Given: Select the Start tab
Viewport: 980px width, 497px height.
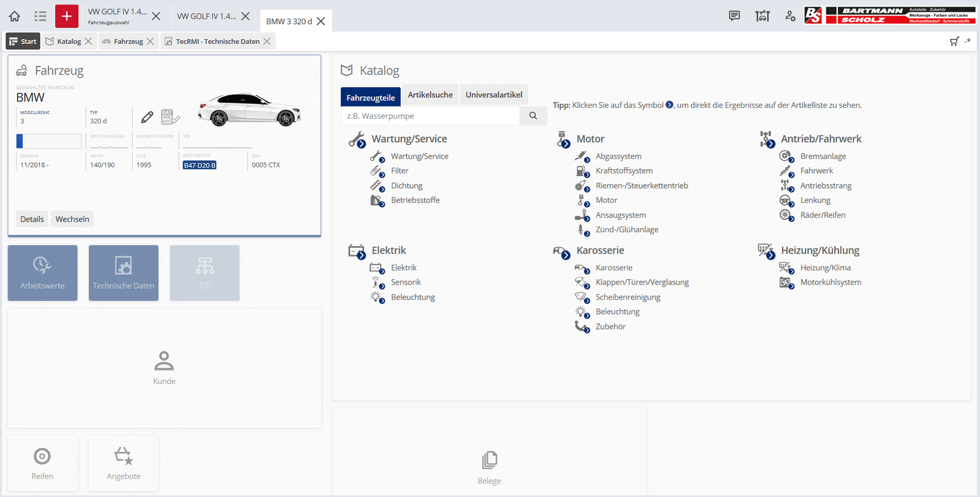Looking at the screenshot, I should (x=23, y=41).
